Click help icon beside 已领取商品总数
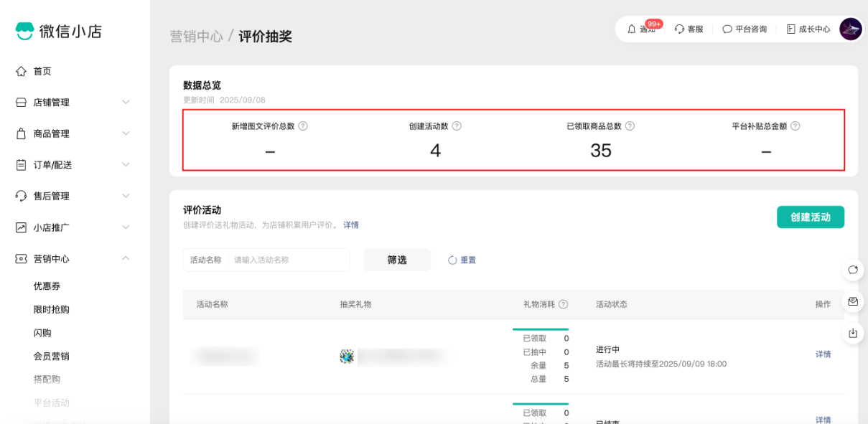This screenshot has width=868, height=424. [630, 126]
